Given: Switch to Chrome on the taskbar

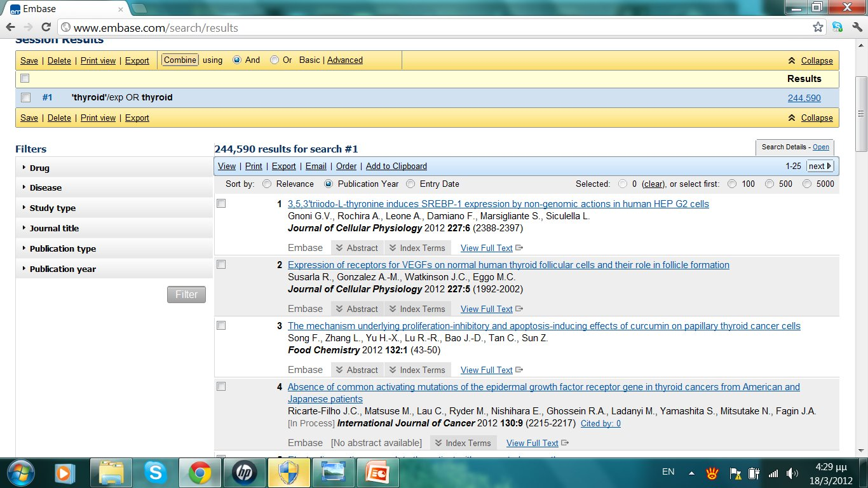Looking at the screenshot, I should [200, 473].
